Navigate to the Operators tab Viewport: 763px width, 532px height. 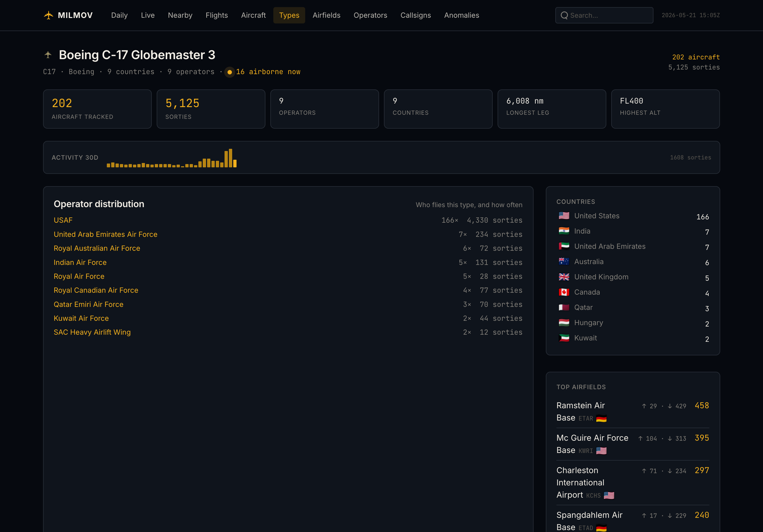[x=370, y=15]
